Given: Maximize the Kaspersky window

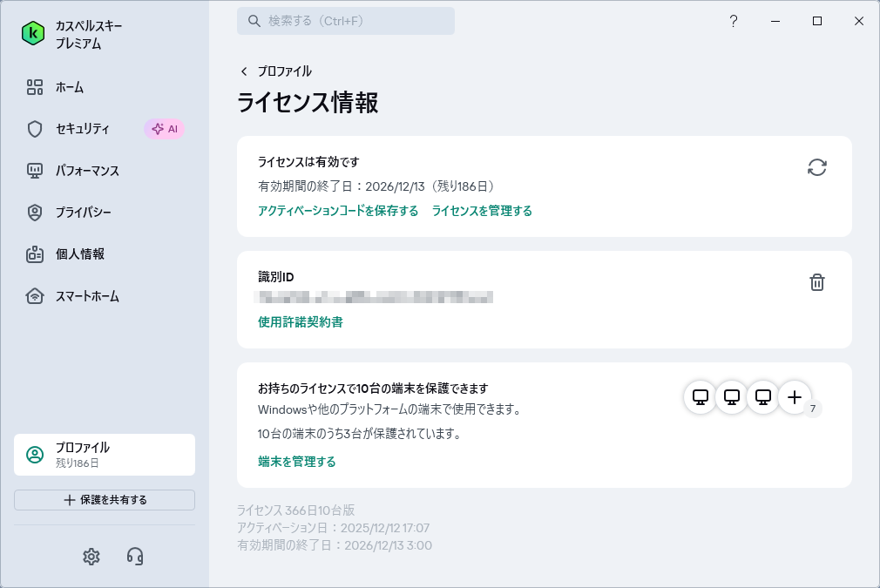Looking at the screenshot, I should tap(817, 21).
